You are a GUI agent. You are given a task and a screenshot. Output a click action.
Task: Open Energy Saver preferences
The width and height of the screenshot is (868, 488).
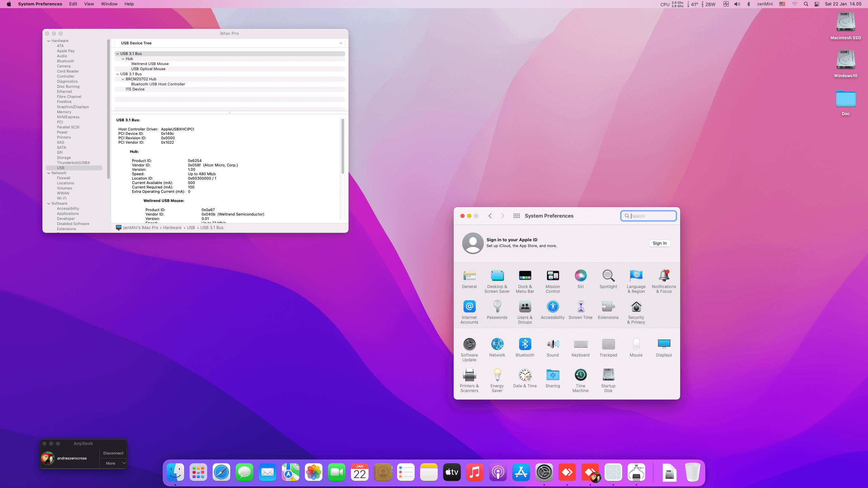(x=497, y=381)
